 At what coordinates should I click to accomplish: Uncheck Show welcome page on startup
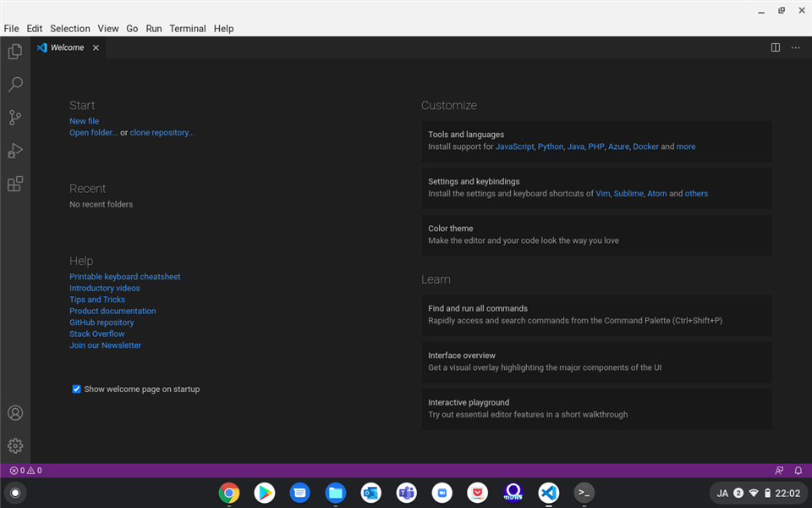tap(76, 389)
